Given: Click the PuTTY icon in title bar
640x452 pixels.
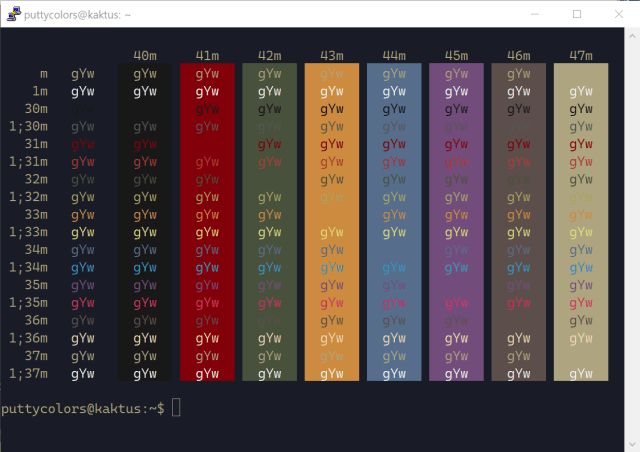Looking at the screenshot, I should 12,14.
